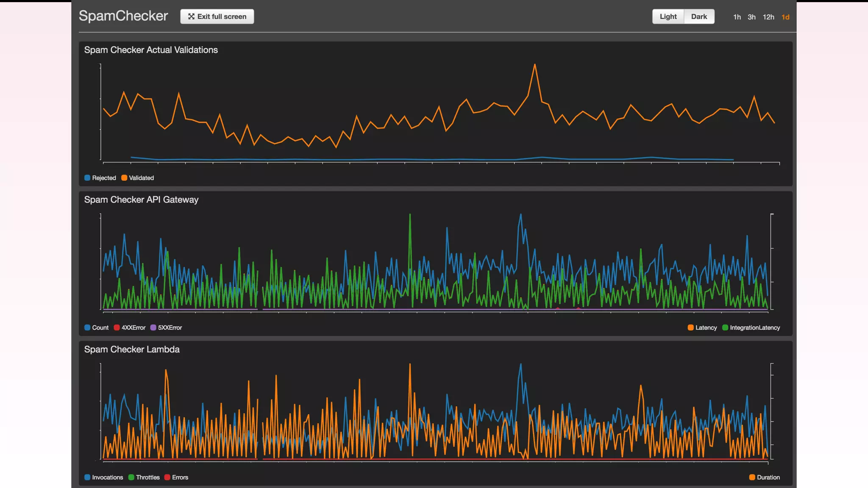Toggle the Throttles legend icon
This screenshot has height=488, width=868.
(x=131, y=477)
